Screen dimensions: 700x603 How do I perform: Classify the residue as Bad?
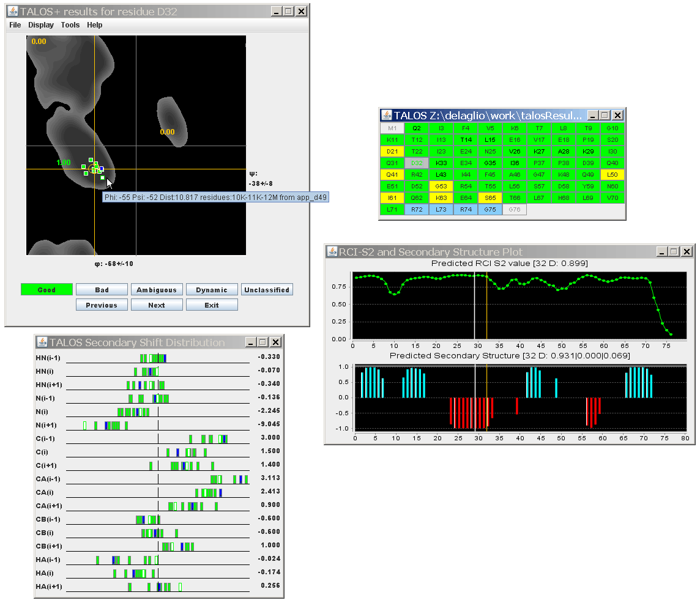tap(102, 290)
